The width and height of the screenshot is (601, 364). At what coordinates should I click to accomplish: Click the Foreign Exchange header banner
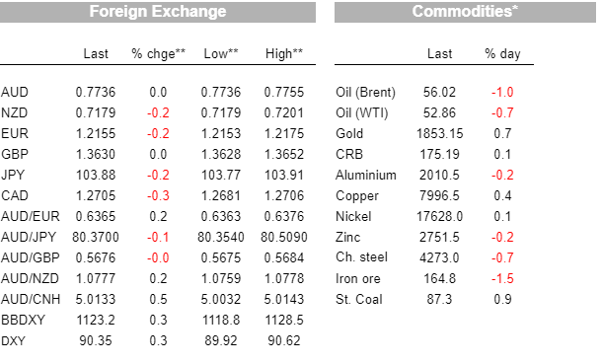[158, 12]
